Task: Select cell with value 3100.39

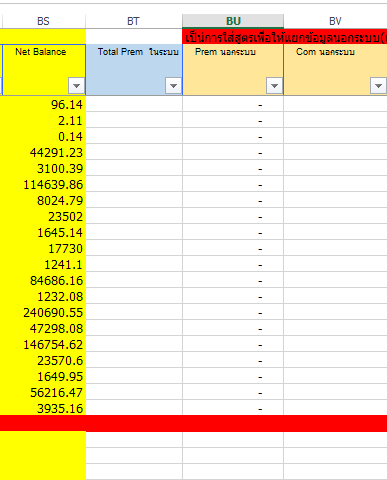Action: pos(44,169)
